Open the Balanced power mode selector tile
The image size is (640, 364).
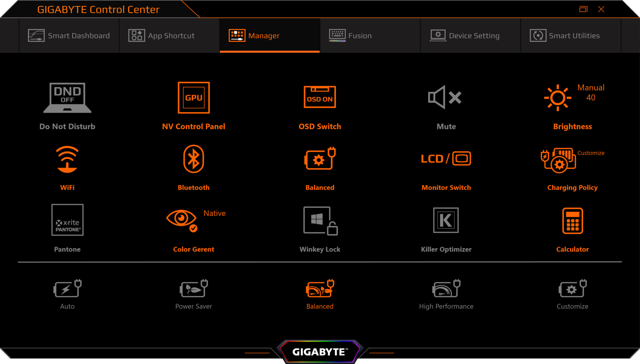[320, 159]
